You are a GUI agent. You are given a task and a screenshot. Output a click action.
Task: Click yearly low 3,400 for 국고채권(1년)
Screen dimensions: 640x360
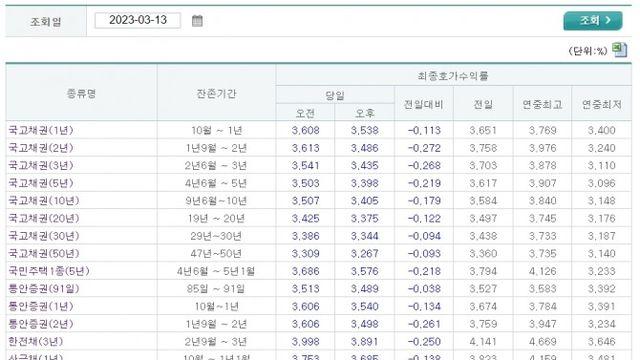(602, 130)
